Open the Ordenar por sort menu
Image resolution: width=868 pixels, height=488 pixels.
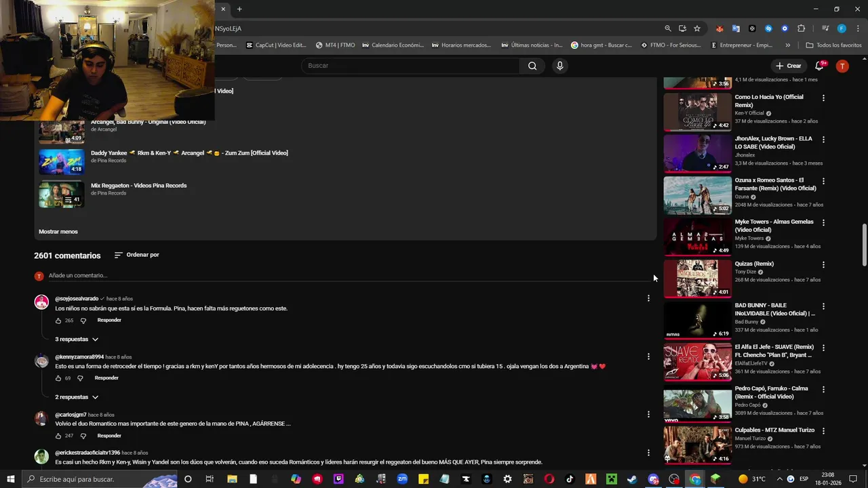[x=136, y=255]
